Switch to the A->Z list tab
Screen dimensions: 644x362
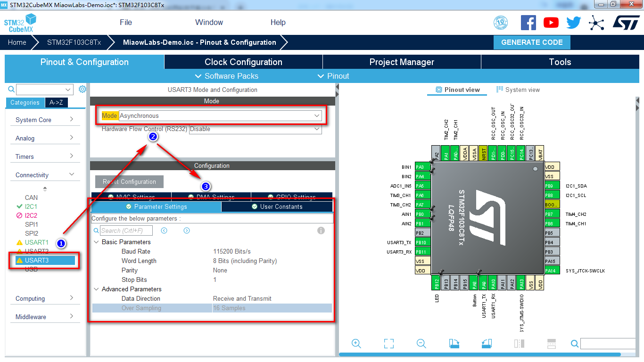tap(56, 102)
